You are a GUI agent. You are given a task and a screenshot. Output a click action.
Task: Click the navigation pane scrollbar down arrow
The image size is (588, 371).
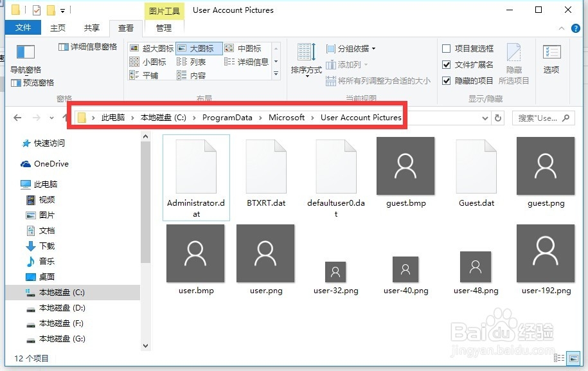[x=145, y=345]
